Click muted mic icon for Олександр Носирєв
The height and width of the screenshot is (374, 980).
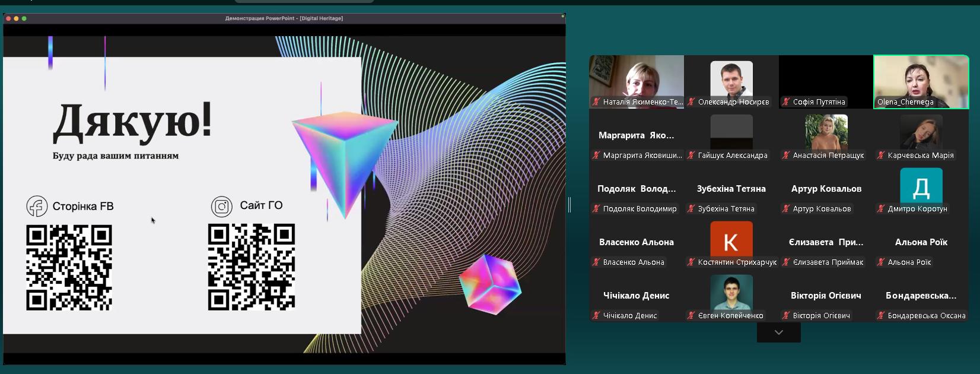(691, 102)
